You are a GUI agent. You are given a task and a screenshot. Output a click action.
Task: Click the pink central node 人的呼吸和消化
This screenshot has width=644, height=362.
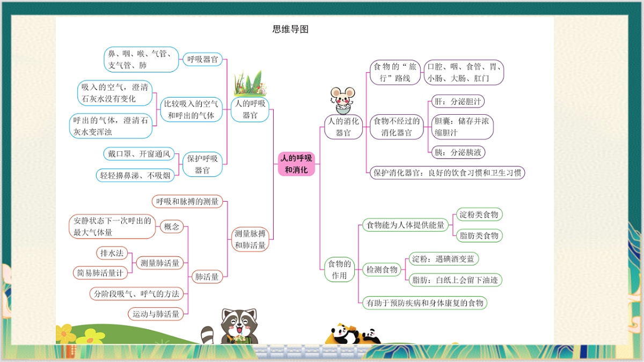(x=296, y=162)
